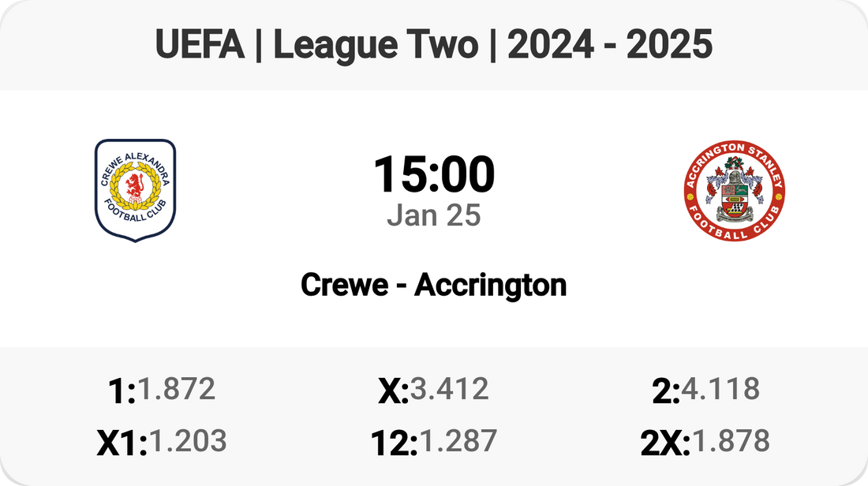Click the Crewe Alexandra club crest
The width and height of the screenshot is (868, 486).
(x=135, y=190)
